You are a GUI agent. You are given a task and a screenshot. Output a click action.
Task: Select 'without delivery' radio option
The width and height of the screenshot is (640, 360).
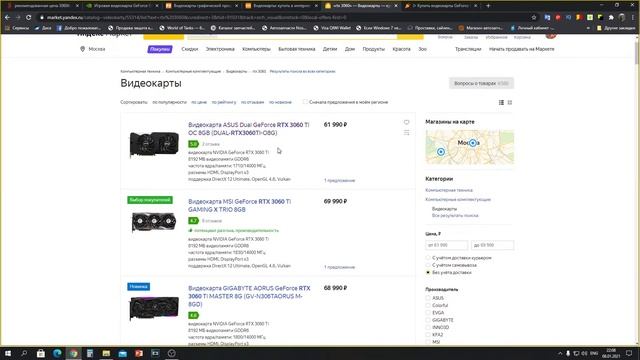click(428, 272)
